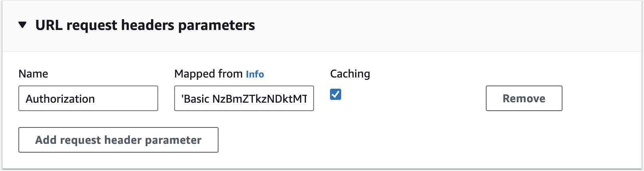The height and width of the screenshot is (171, 644).
Task: Remove the Authorization header parameter
Action: tap(524, 98)
